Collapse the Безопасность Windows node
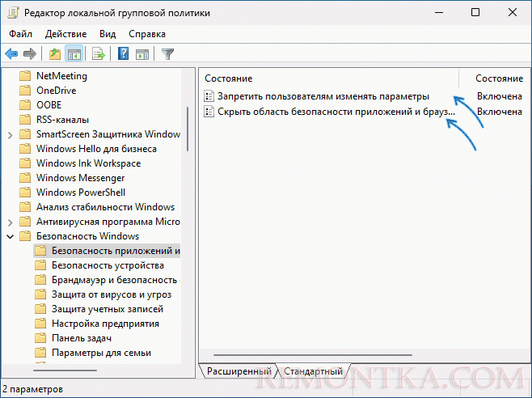532x398 pixels. pyautogui.click(x=11, y=236)
